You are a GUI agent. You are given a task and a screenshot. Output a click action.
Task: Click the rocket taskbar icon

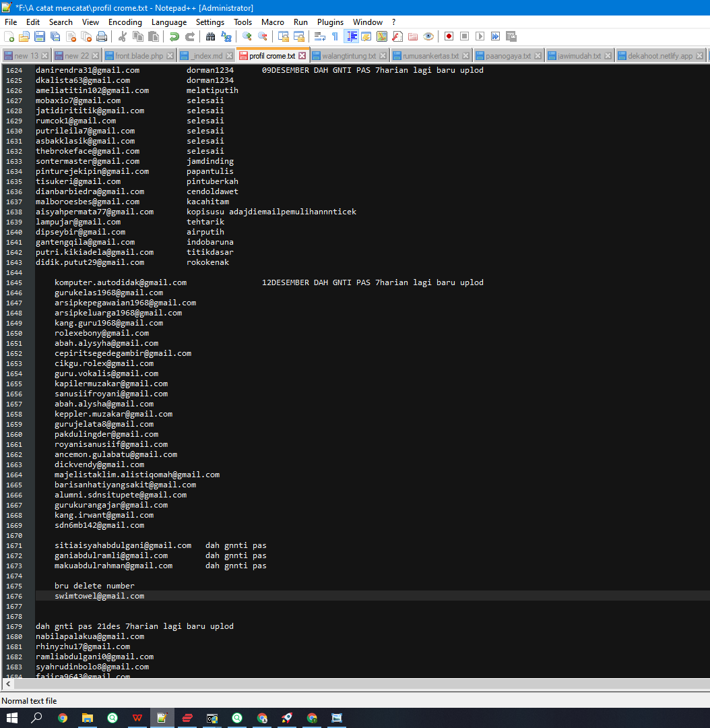pos(287,718)
